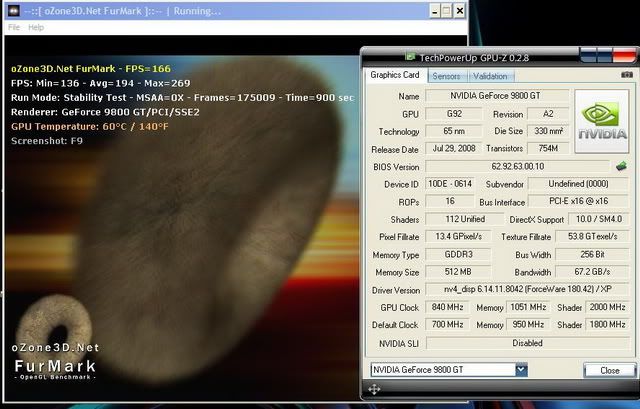Image resolution: width=640 pixels, height=409 pixels.
Task: Click the Shaders value 112 Unified
Action: click(x=465, y=219)
